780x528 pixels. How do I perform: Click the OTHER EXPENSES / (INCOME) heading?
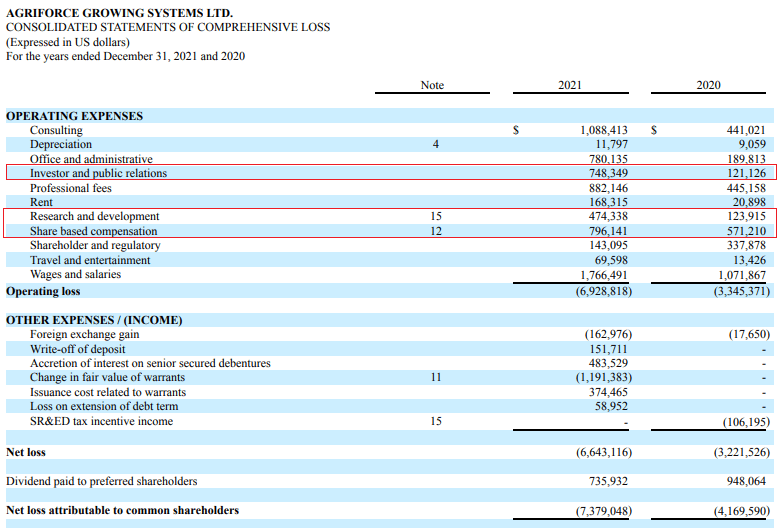pos(94,320)
